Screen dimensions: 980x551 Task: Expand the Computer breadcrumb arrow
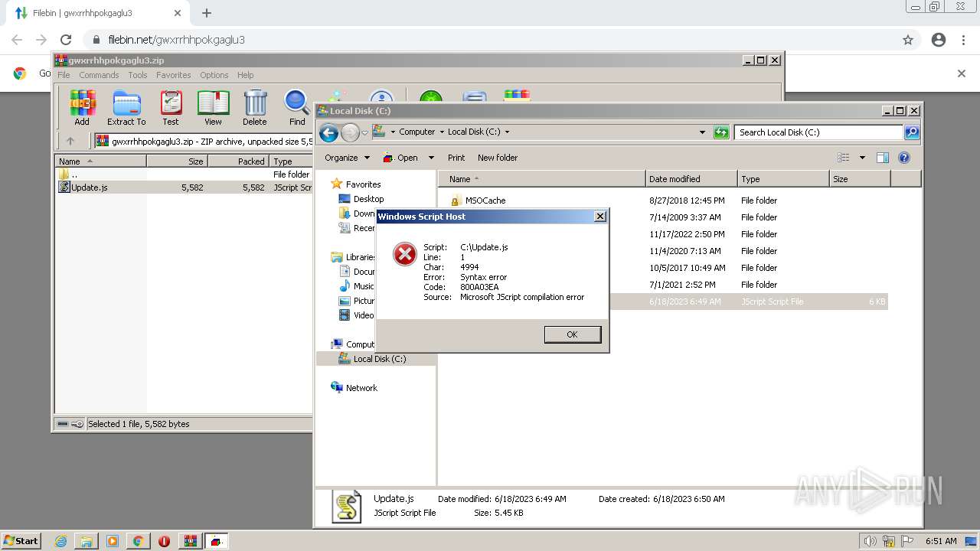click(441, 132)
